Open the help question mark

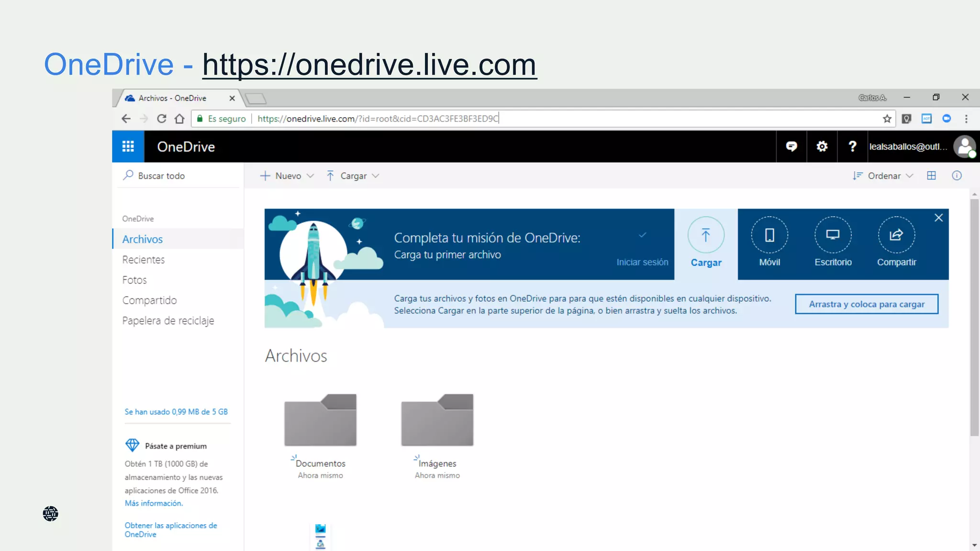pos(852,146)
